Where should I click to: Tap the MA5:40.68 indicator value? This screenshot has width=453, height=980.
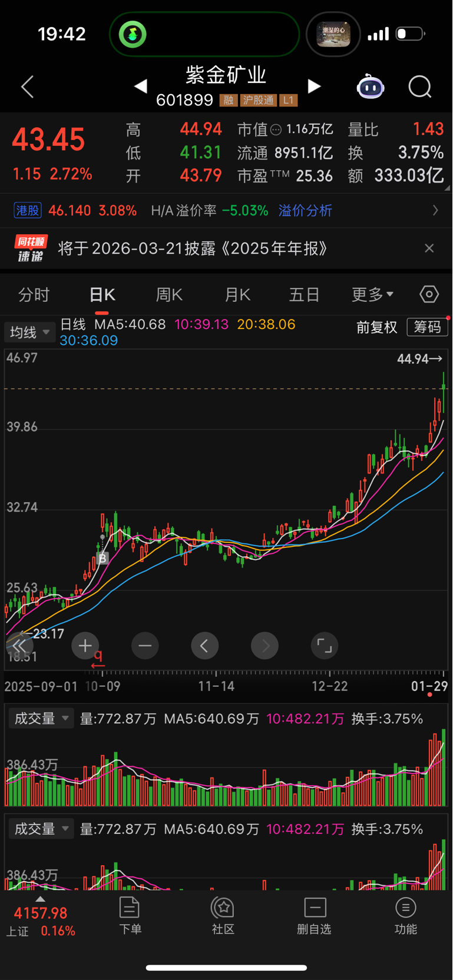point(130,324)
